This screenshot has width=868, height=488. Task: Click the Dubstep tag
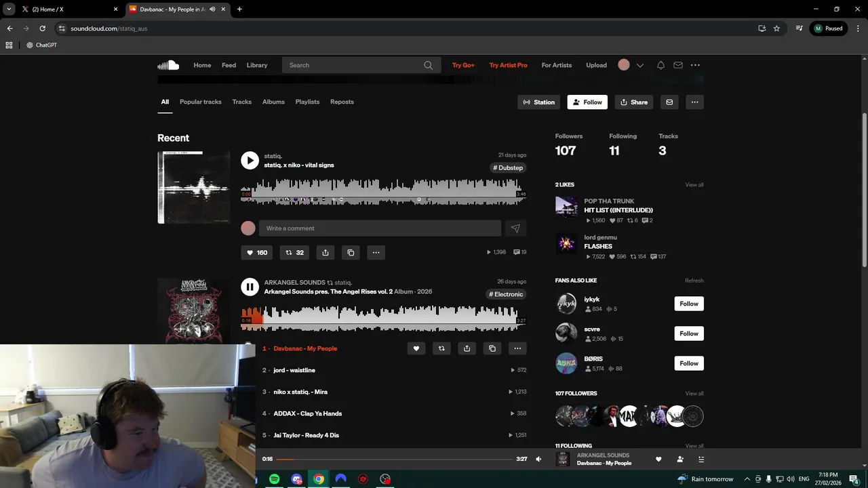pyautogui.click(x=508, y=167)
